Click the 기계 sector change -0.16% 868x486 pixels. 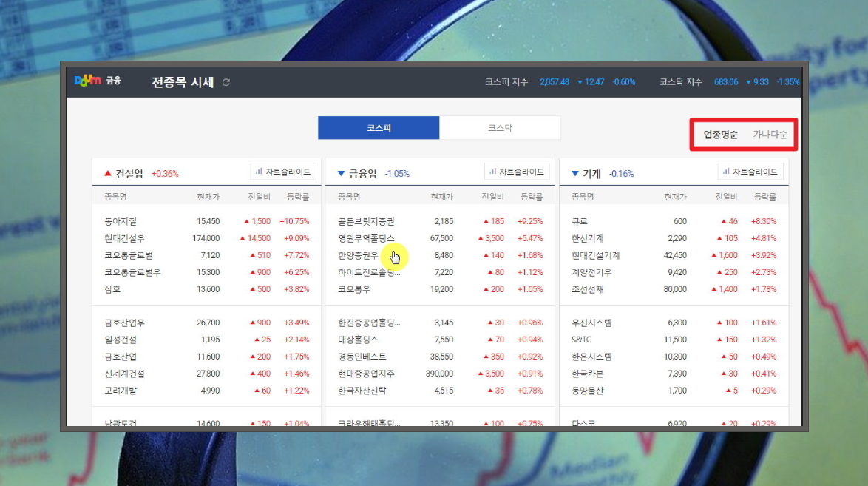(621, 173)
